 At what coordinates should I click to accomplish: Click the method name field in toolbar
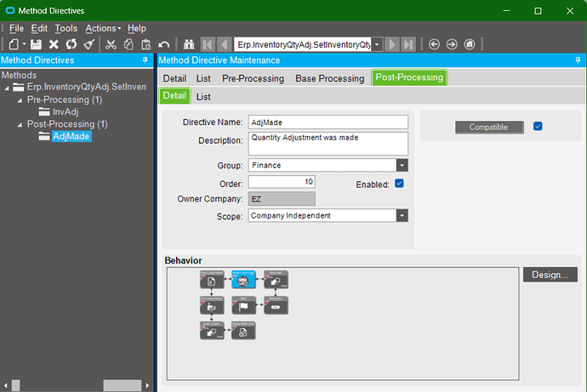(x=303, y=44)
